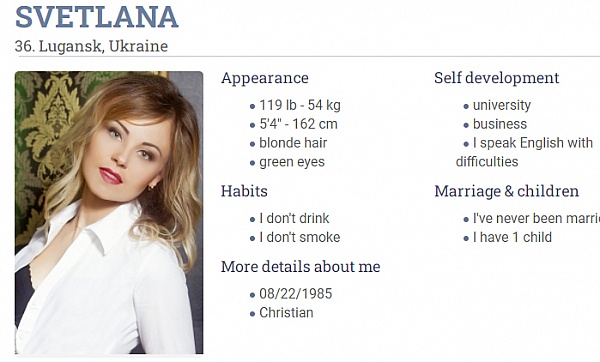Click the Appearance section heading

click(x=265, y=78)
